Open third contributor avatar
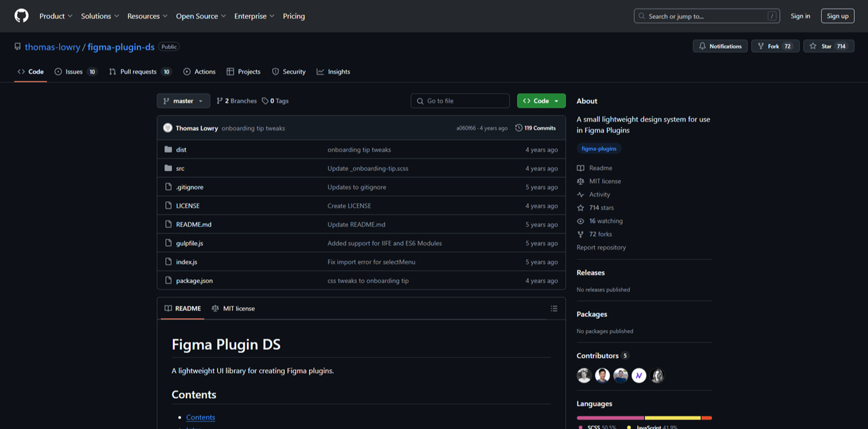 pos(621,375)
